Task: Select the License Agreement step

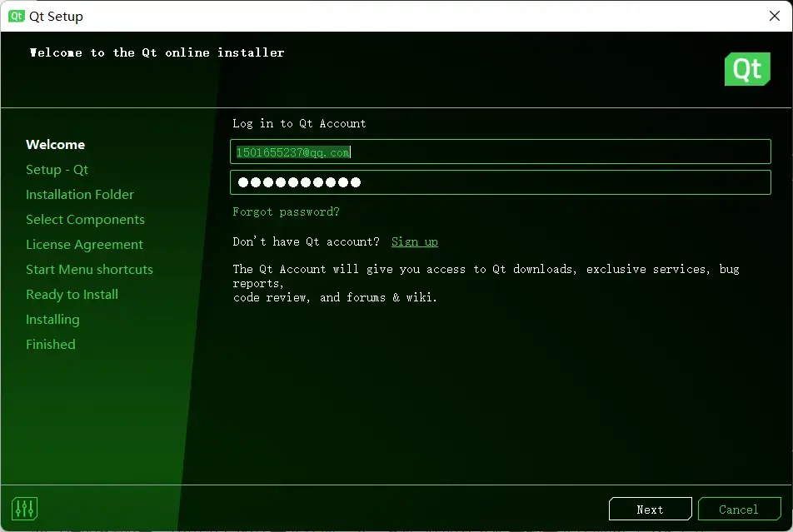Action: [x=84, y=245]
